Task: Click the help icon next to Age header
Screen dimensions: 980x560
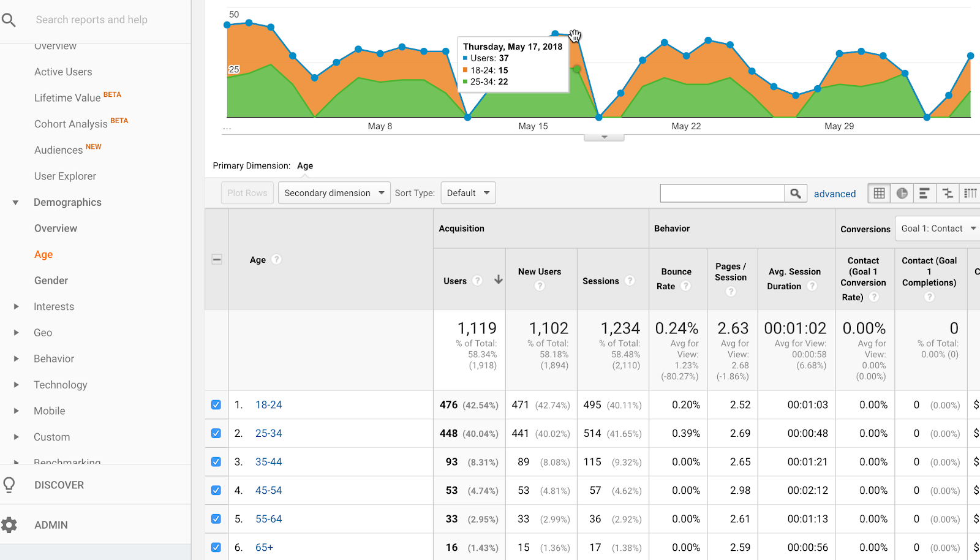Action: (276, 259)
